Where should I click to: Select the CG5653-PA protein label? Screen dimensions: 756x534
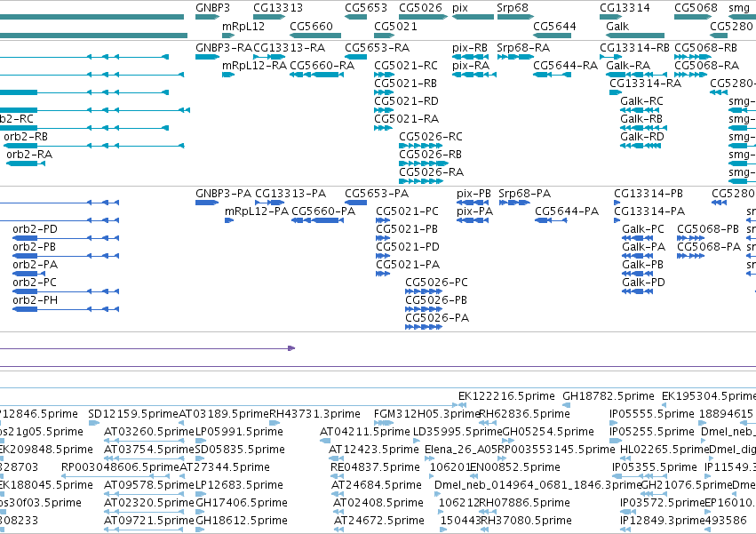click(x=377, y=194)
